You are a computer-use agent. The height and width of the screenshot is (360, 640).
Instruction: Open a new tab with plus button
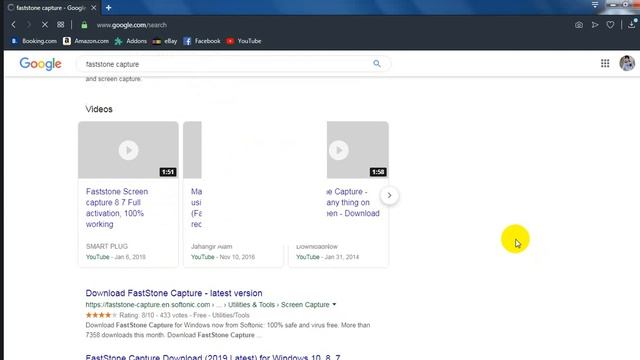109,8
